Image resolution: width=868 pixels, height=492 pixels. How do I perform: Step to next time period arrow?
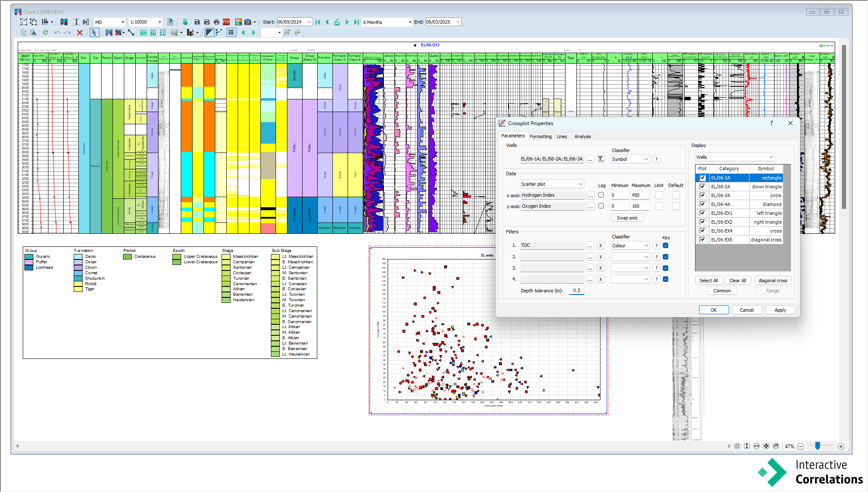point(347,22)
